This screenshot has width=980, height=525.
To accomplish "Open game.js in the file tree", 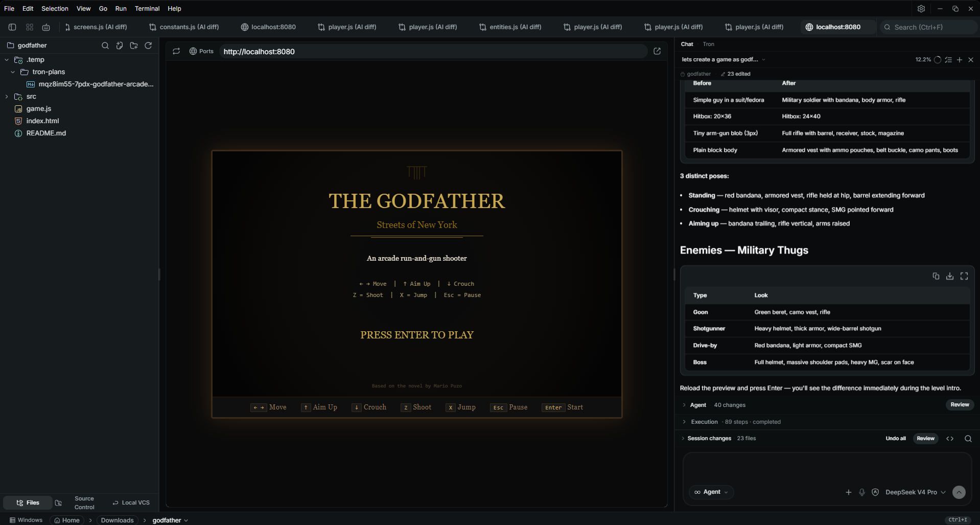I will click(39, 109).
